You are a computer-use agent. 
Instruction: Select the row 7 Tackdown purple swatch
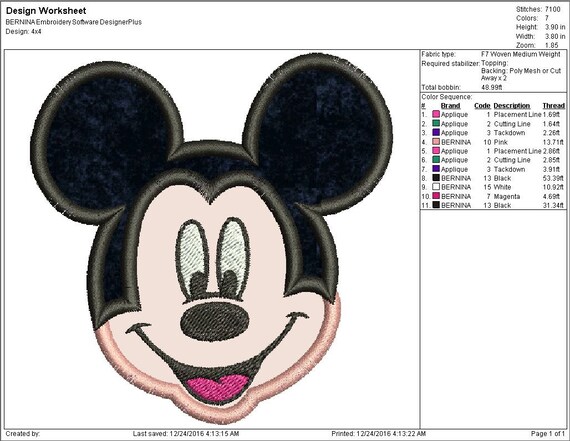pyautogui.click(x=436, y=169)
